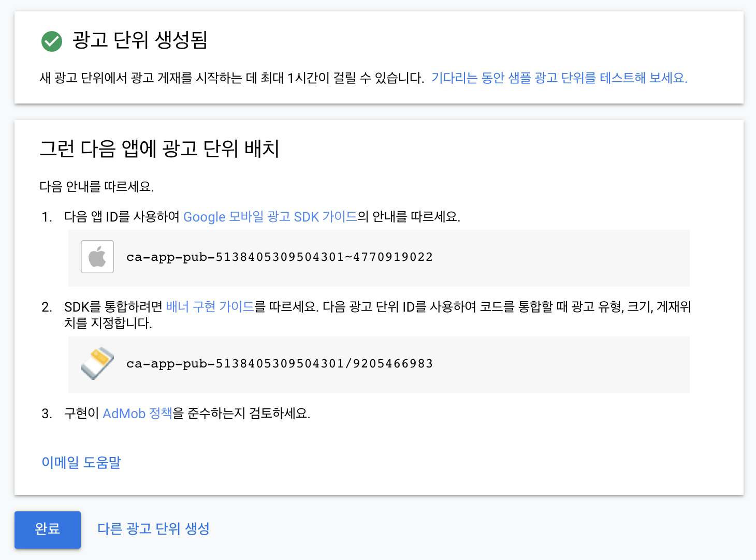Click the 그런 다음 앱에 광고 단위 배치 heading
Screen dimensions: 756x560
click(159, 149)
